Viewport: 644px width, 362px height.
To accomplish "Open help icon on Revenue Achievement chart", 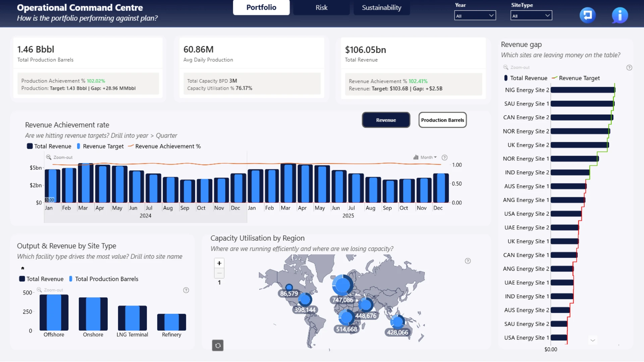I will point(444,158).
